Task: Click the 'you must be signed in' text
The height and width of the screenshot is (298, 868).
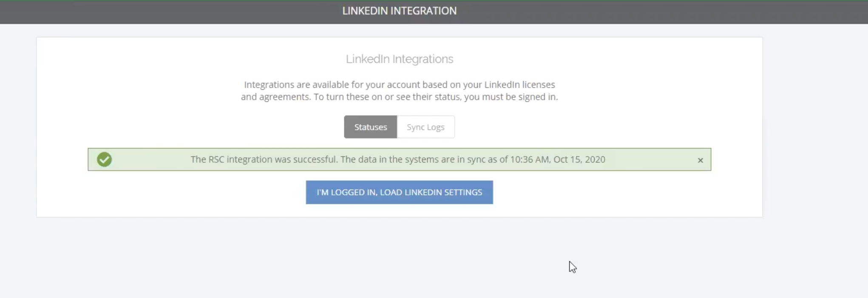Action: click(x=511, y=97)
